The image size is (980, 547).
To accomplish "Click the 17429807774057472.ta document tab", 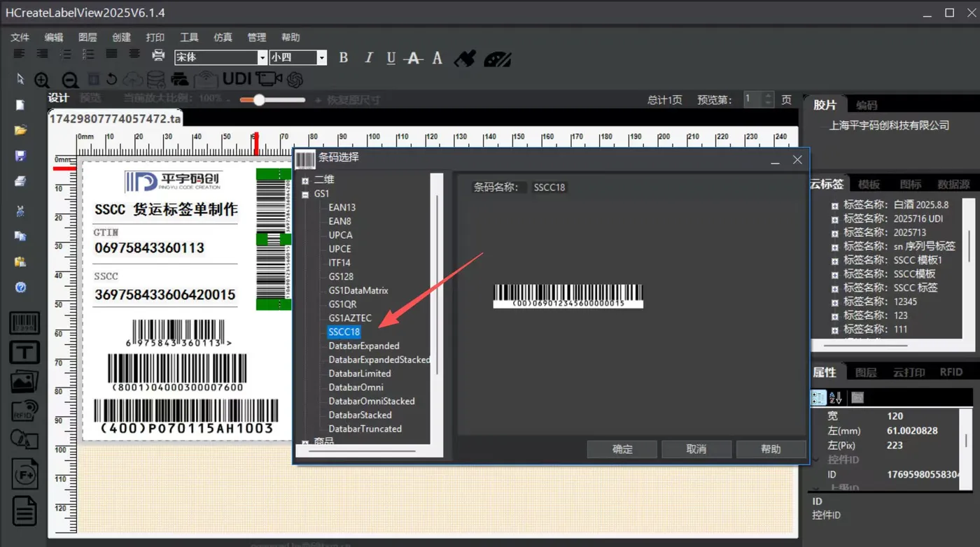I will point(115,119).
